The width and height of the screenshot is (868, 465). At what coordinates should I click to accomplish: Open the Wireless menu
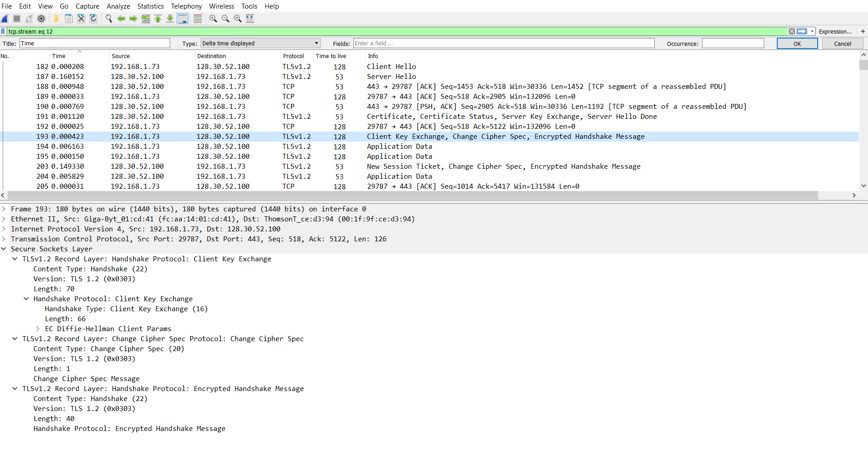[221, 6]
